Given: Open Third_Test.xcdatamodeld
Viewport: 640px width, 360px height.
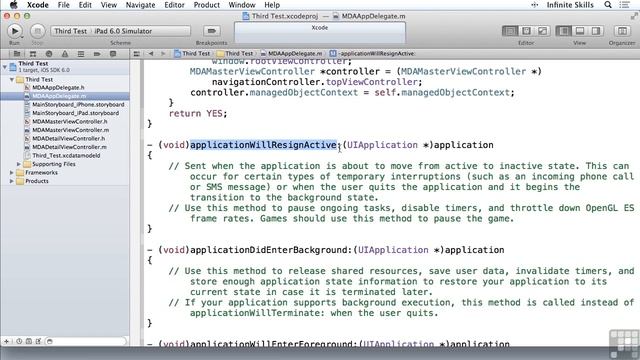Looking at the screenshot, I should (65, 156).
